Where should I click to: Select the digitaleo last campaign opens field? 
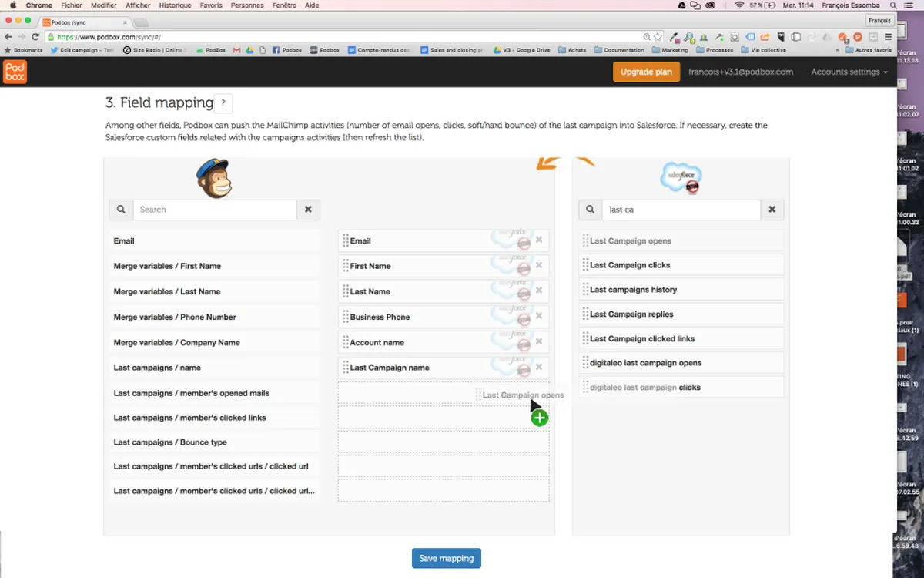(x=681, y=362)
